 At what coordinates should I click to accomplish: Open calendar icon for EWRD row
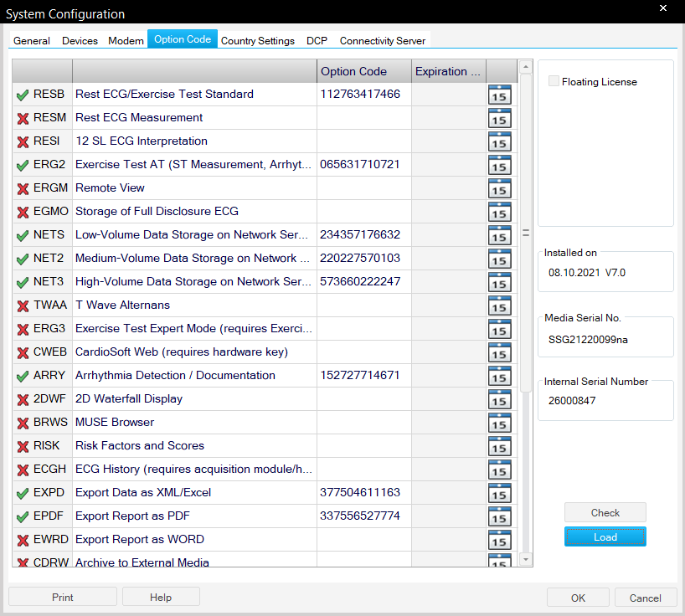(x=499, y=540)
